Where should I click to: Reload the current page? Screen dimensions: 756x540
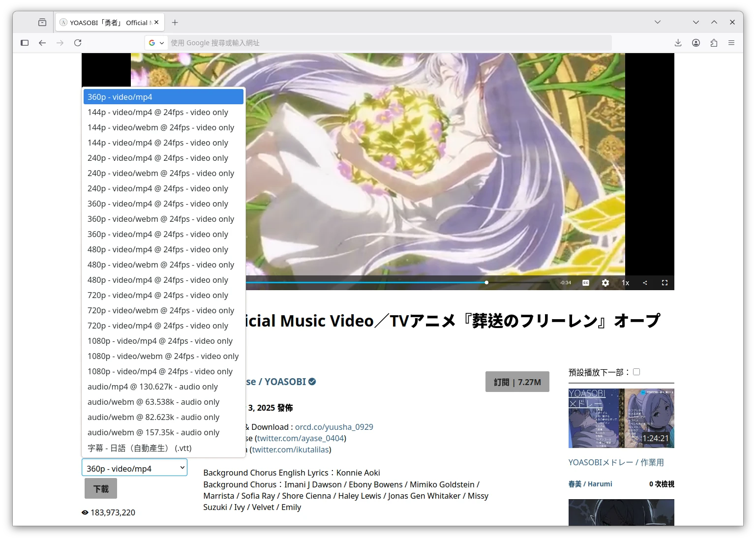point(78,43)
